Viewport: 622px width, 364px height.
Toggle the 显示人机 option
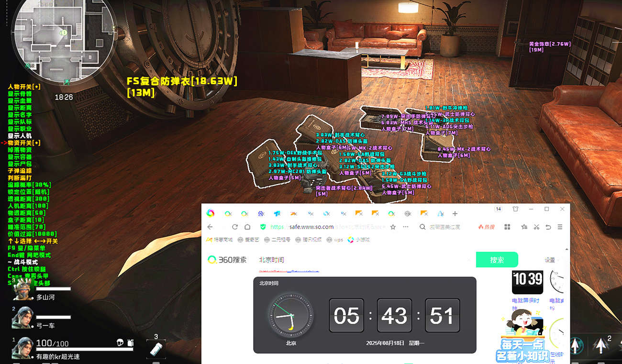coord(20,136)
